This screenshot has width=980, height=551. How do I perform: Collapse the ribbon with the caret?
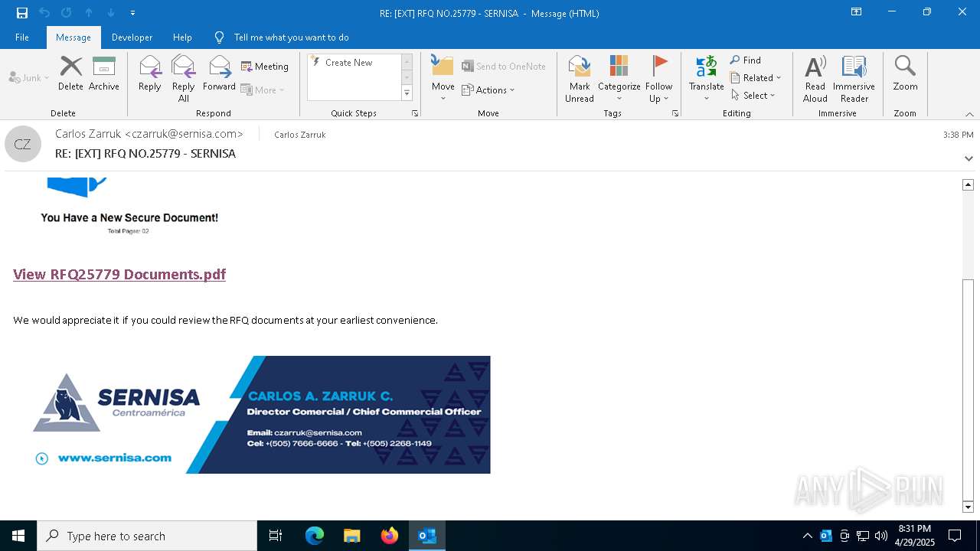pyautogui.click(x=969, y=114)
